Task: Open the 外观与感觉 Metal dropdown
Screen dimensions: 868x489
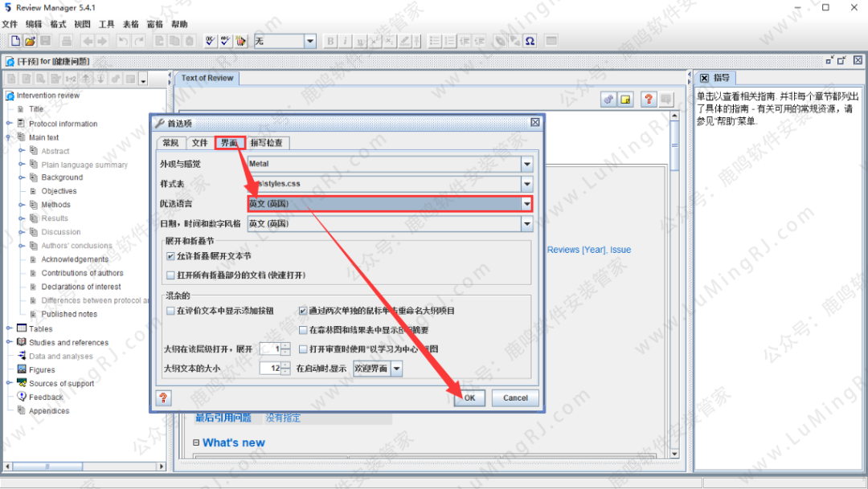Action: coord(527,164)
